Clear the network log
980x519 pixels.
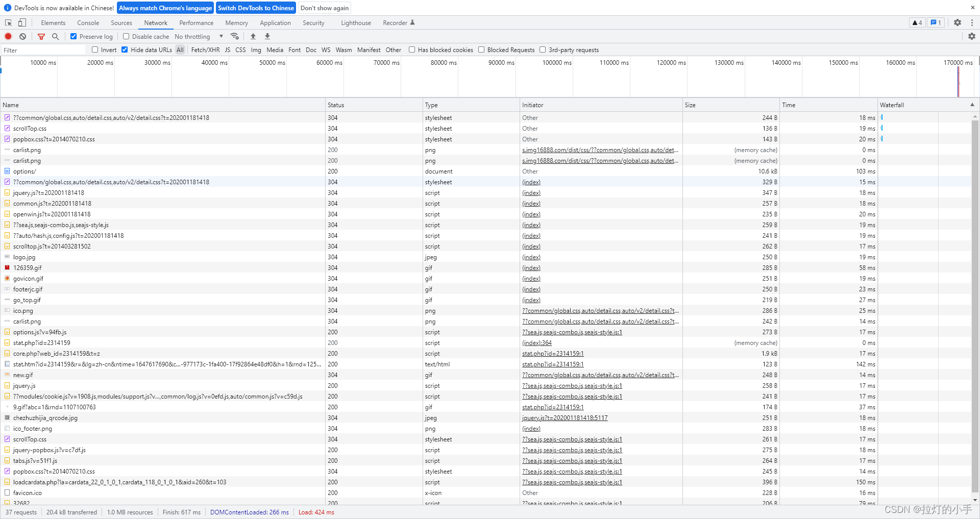pos(23,36)
